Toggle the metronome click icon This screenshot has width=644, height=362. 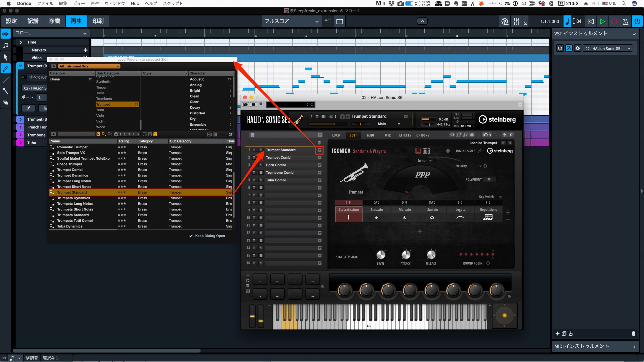tap(625, 21)
